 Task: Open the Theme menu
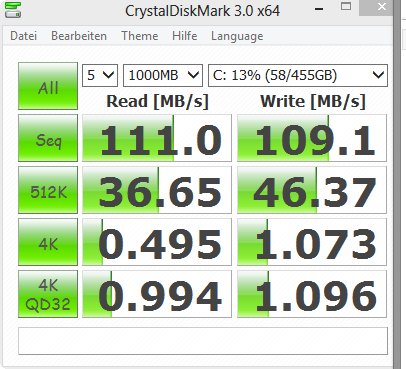[140, 36]
